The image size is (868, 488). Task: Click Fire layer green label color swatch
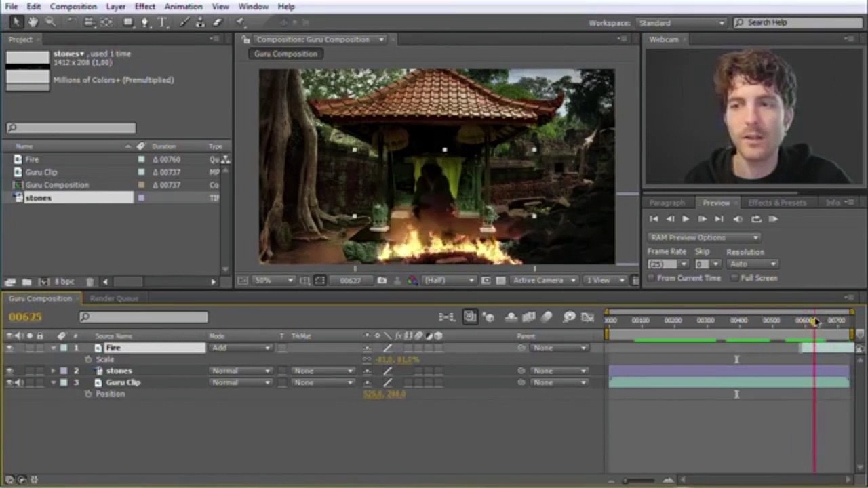tap(63, 348)
